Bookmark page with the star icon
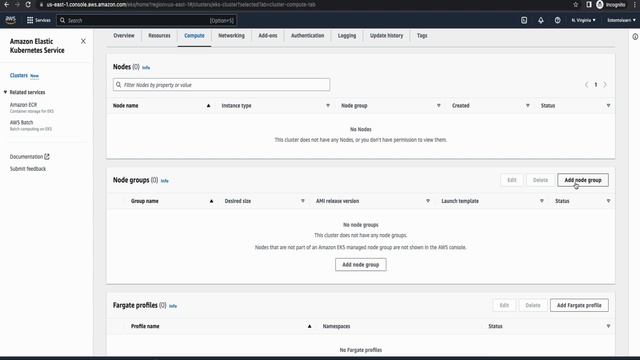Viewport: 640px width, 360px height. (x=576, y=4)
